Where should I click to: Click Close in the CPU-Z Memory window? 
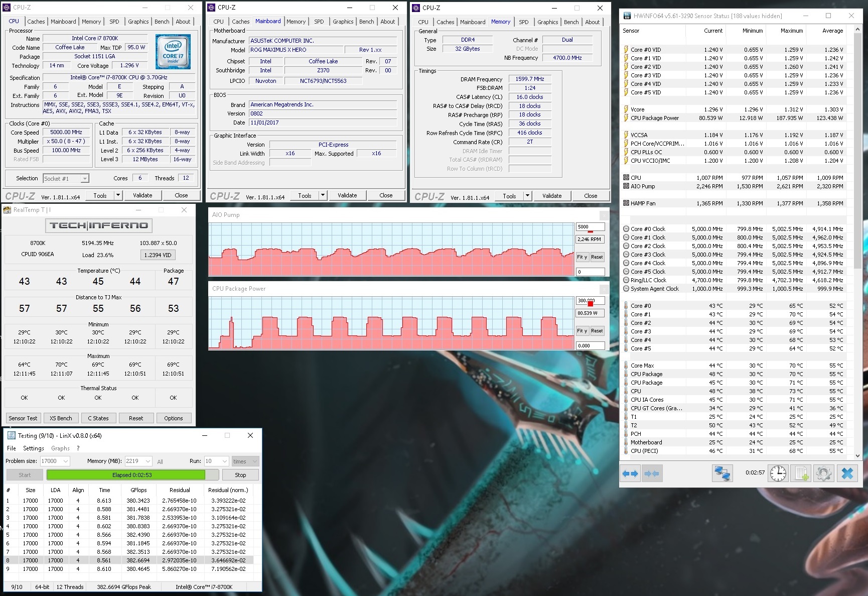coord(591,196)
